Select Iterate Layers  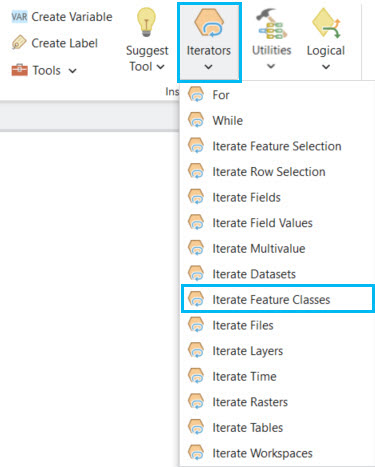277,351
